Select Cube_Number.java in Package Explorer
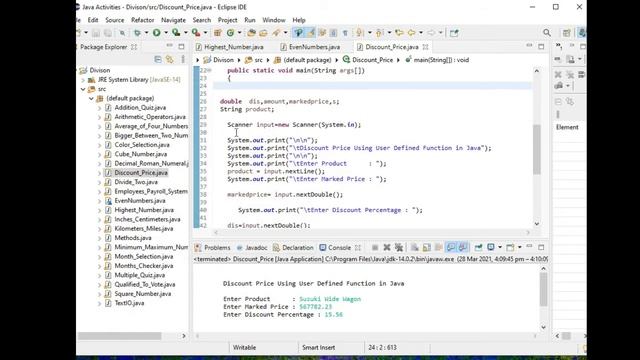Image resolution: width=640 pixels, height=360 pixels. click(x=140, y=154)
